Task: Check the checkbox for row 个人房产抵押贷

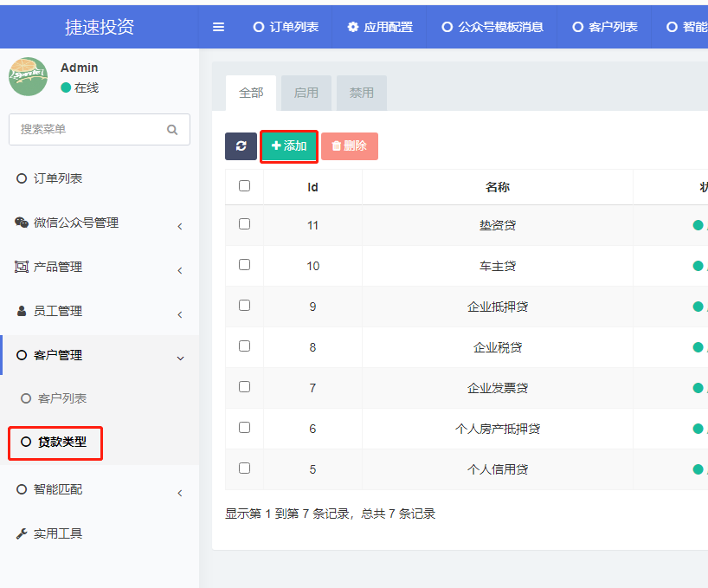Action: tap(244, 427)
